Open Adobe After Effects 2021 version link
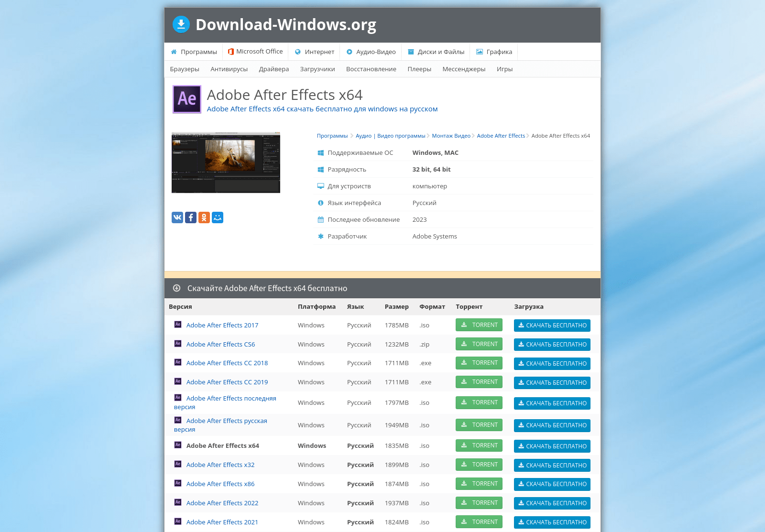This screenshot has width=765, height=532. coord(222,522)
